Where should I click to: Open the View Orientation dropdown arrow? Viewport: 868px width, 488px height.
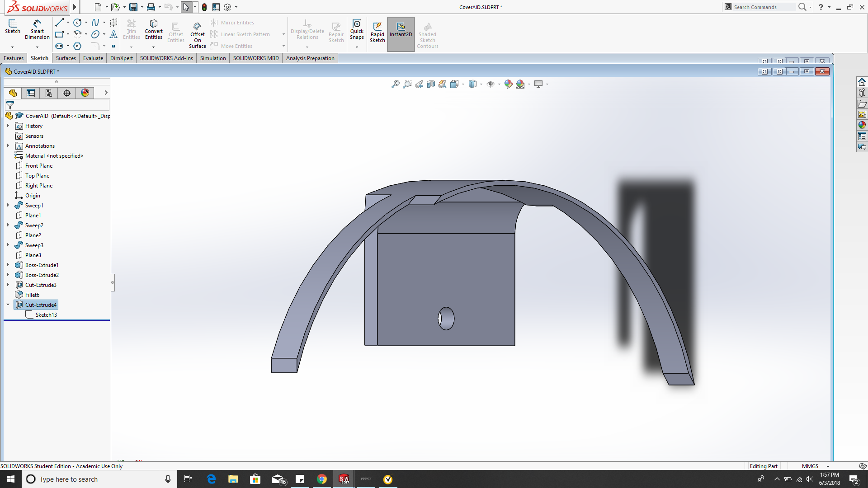[x=463, y=84]
